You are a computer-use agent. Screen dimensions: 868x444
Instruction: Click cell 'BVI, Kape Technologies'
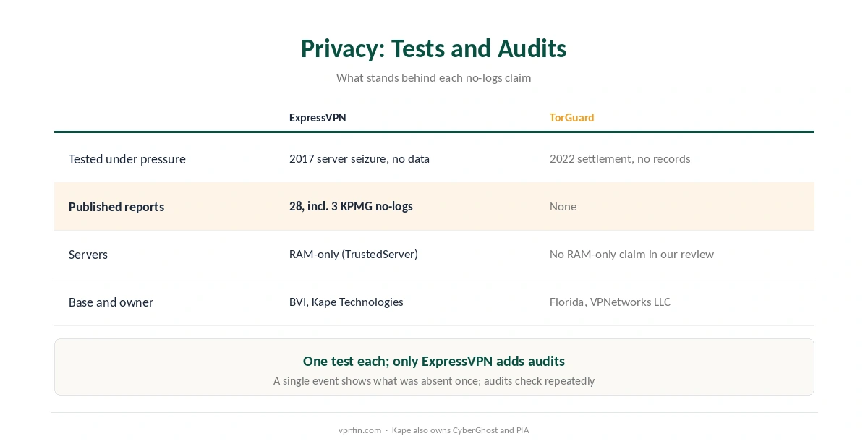[346, 302]
